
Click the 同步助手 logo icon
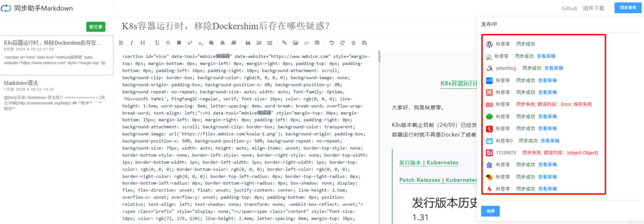click(x=6, y=8)
